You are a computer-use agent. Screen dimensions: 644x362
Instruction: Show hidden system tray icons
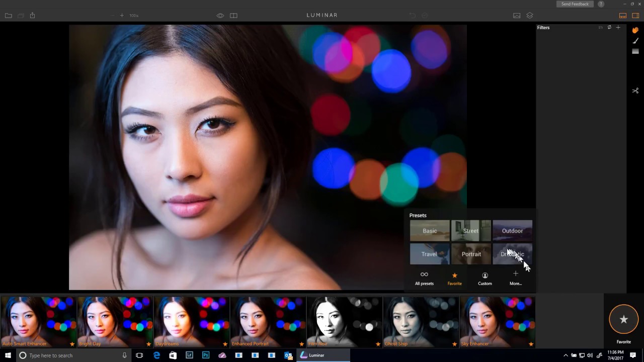pos(566,355)
